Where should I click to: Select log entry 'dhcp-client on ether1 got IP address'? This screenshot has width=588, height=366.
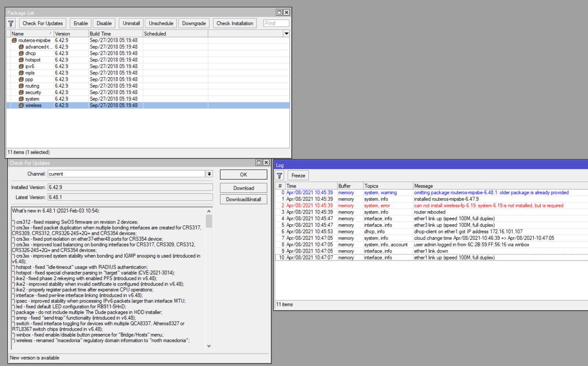(431, 232)
